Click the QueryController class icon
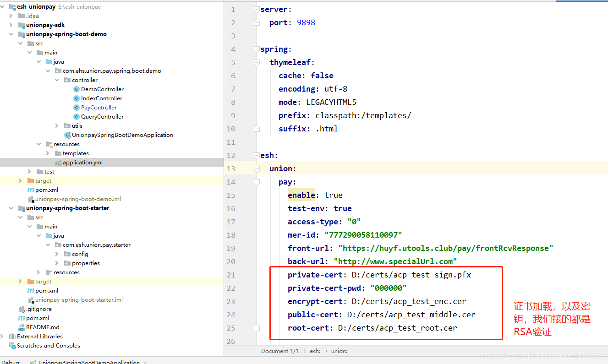The height and width of the screenshot is (364, 608). (x=77, y=117)
